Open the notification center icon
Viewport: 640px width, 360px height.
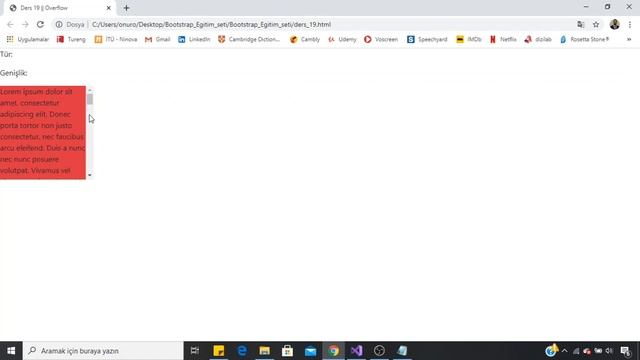pos(626,351)
